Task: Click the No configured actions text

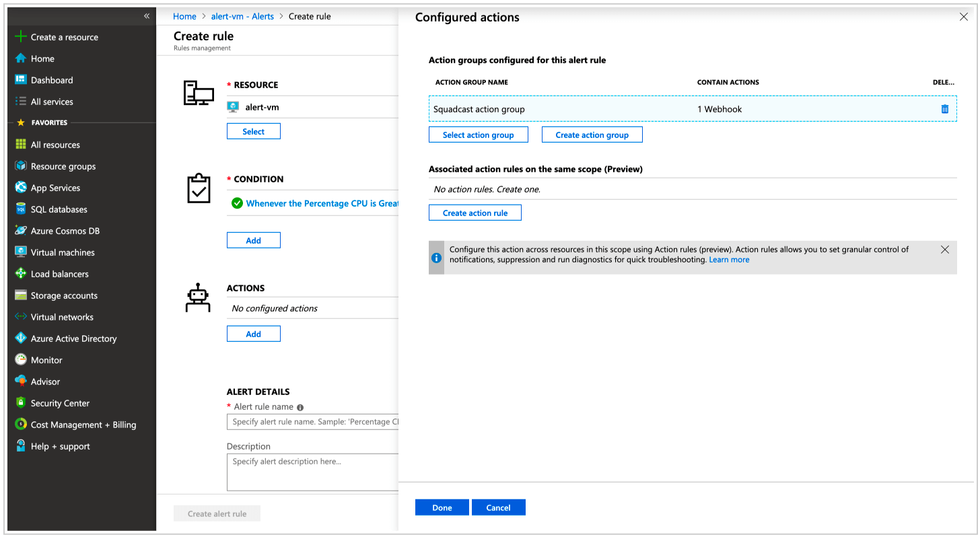Action: pos(275,308)
